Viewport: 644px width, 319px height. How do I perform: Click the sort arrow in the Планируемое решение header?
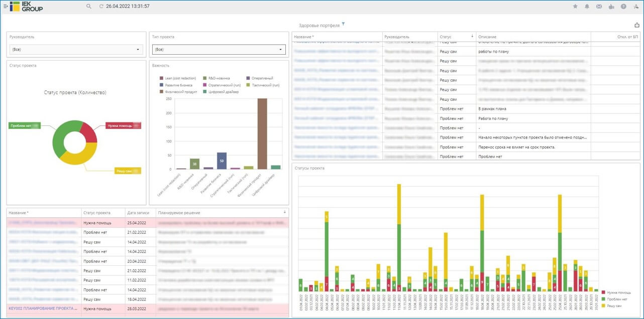point(285,212)
